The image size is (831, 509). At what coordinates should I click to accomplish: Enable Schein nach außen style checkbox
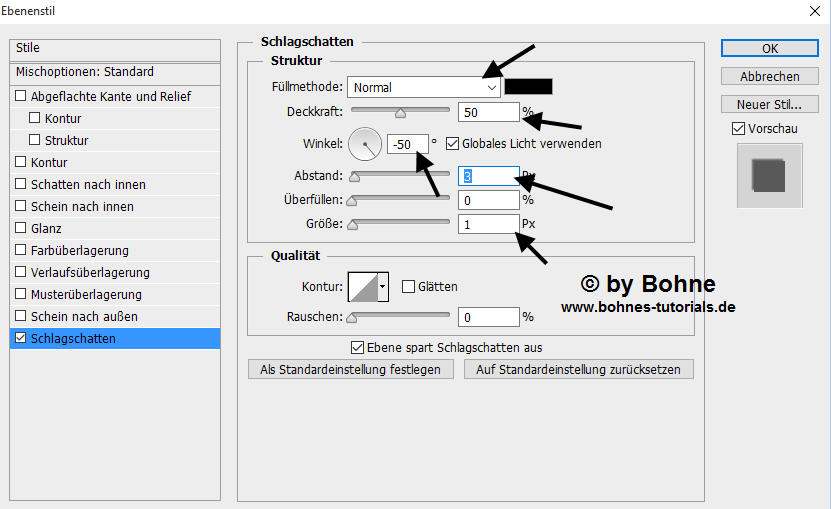point(22,317)
